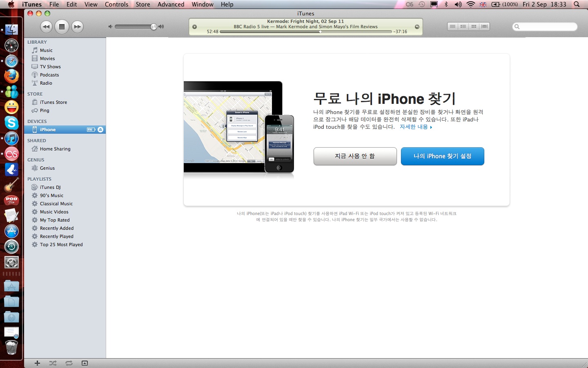Screen dimensions: 588x368
Task: Toggle repeat at the bottom bar
Action: click(x=69, y=363)
